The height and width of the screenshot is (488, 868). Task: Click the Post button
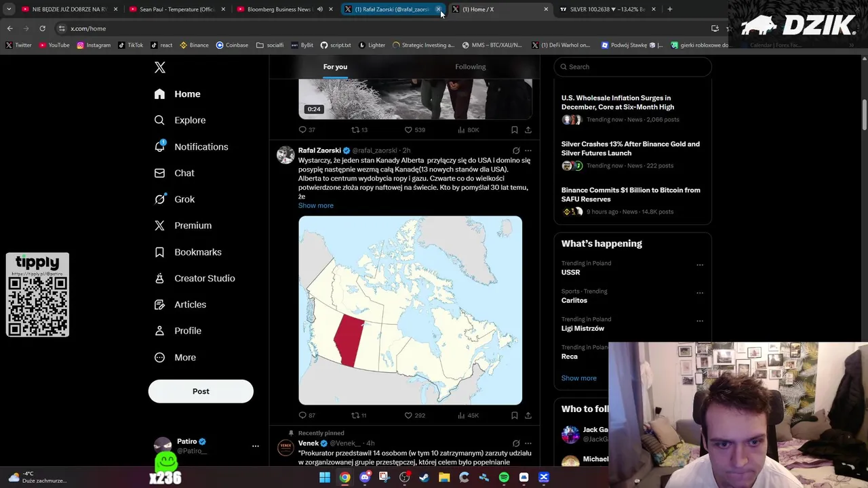201,391
